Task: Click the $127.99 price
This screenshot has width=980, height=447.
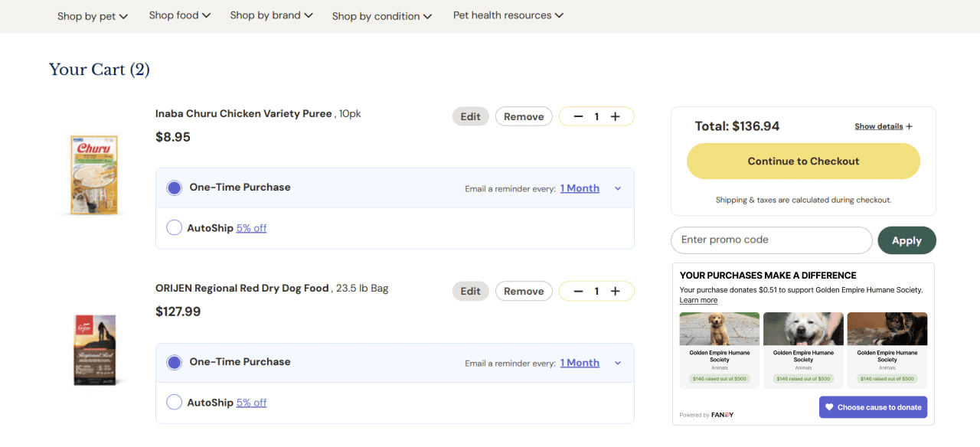Action: coord(178,312)
